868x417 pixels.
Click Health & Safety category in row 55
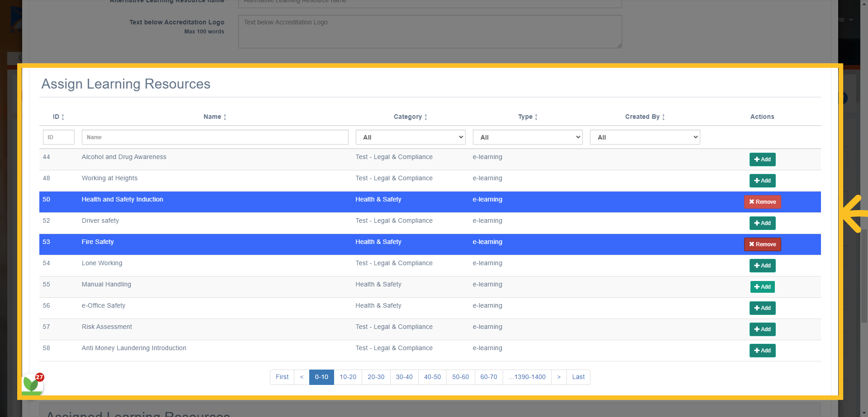click(378, 285)
